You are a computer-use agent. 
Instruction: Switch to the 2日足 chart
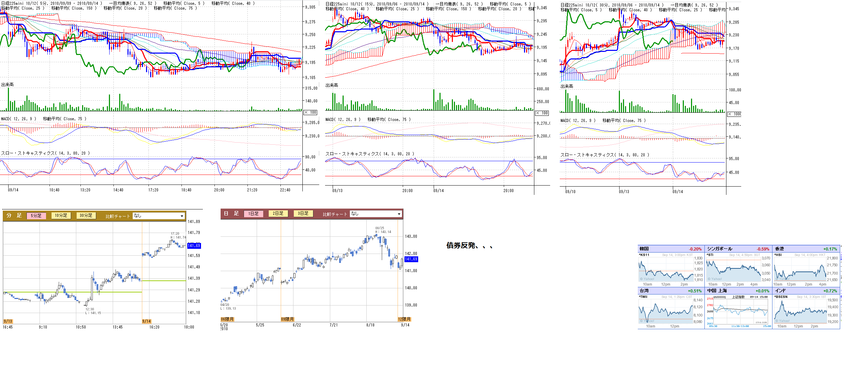tap(278, 213)
